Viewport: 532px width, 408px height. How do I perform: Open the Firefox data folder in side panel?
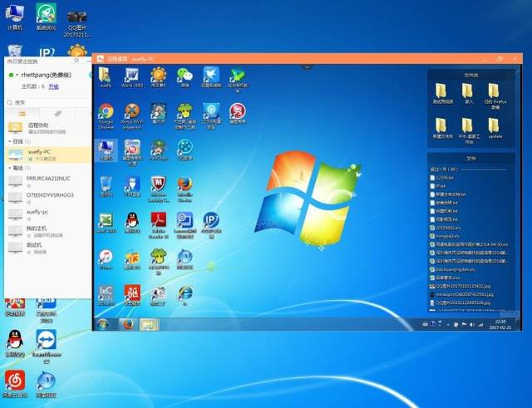pos(495,96)
